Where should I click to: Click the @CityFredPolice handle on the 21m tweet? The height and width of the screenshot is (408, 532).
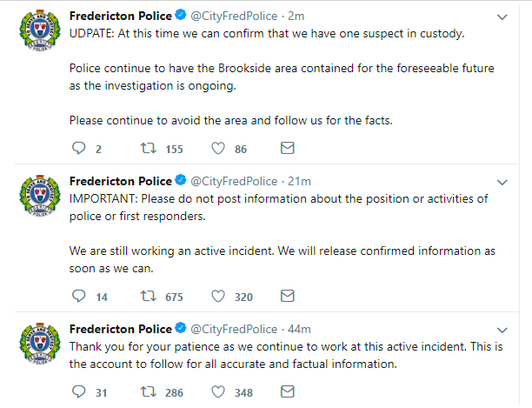click(x=232, y=181)
